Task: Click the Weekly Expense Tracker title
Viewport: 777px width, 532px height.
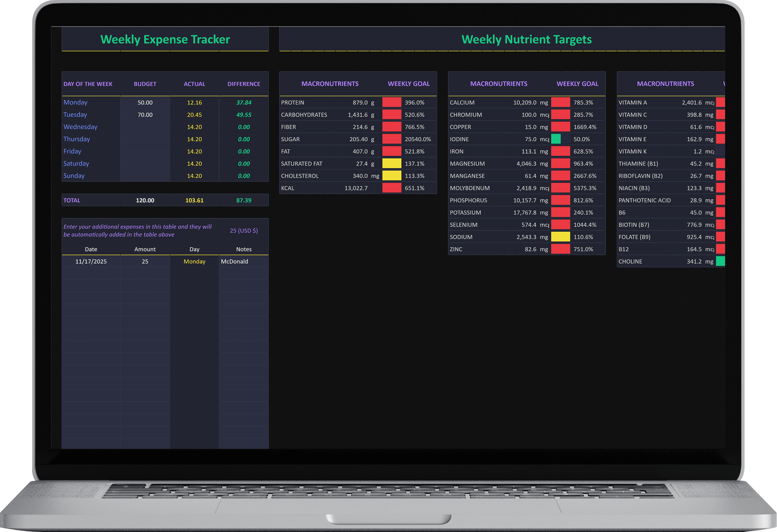Action: pyautogui.click(x=165, y=39)
